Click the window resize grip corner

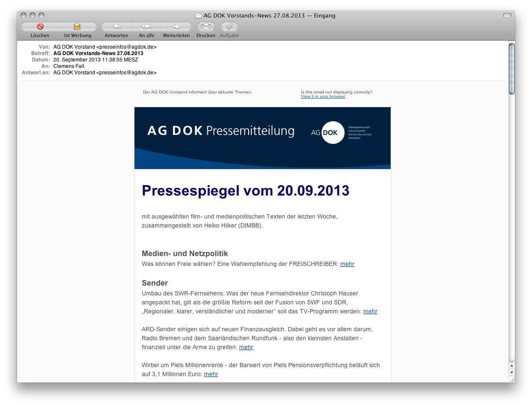coord(512,379)
